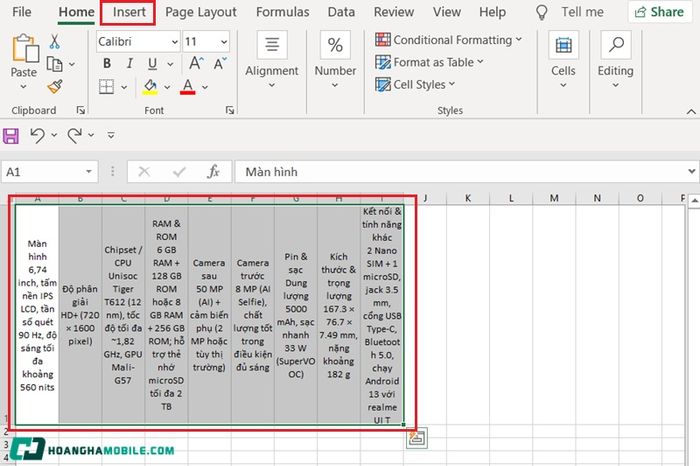Viewport: 700px width, 466px height.
Task: Switch to the Insert tab
Action: coord(129,12)
